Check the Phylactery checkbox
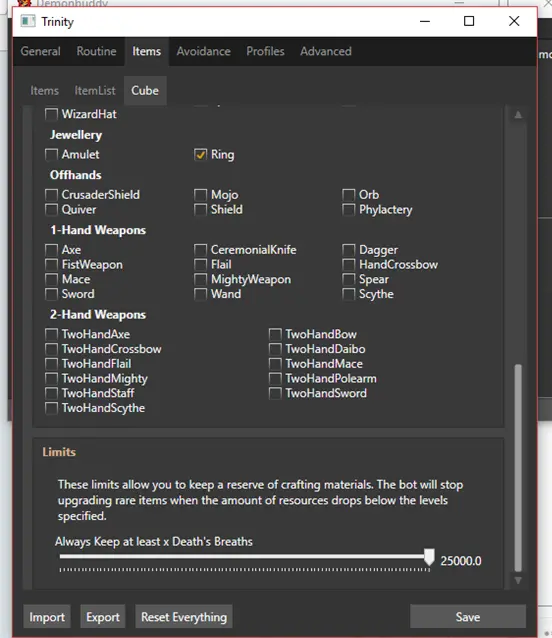The width and height of the screenshot is (552, 638). tap(349, 210)
